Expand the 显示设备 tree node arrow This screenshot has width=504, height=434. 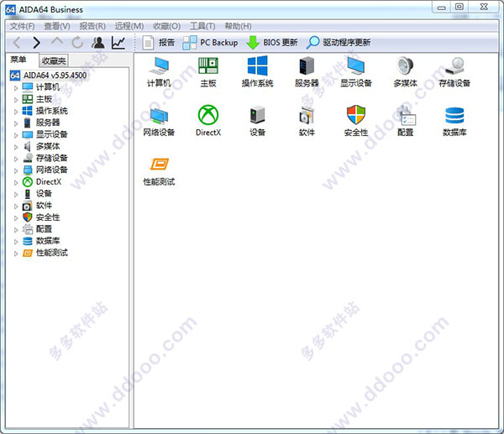coord(16,135)
